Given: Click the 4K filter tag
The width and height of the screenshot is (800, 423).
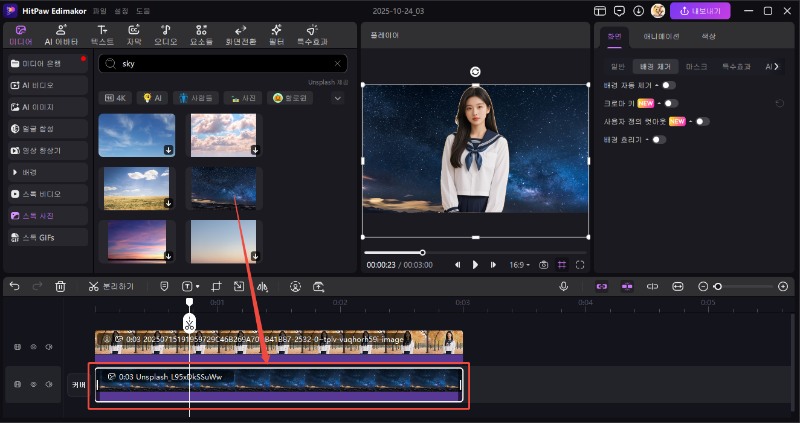Looking at the screenshot, I should coord(116,98).
